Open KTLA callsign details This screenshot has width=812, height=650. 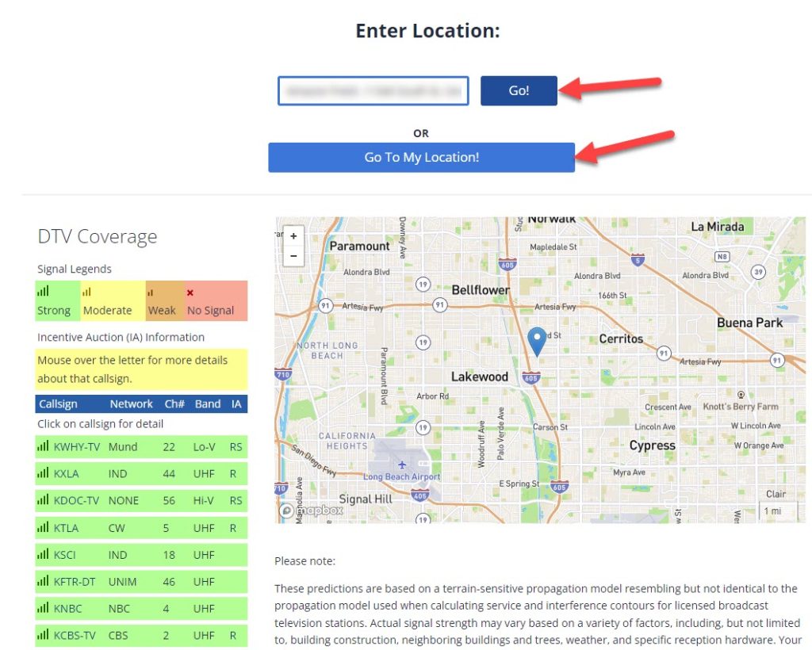pos(67,528)
